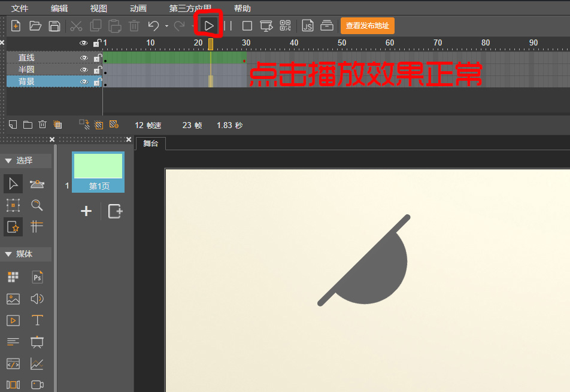Add a new layer below the timeline
The image size is (570, 392).
[x=13, y=124]
